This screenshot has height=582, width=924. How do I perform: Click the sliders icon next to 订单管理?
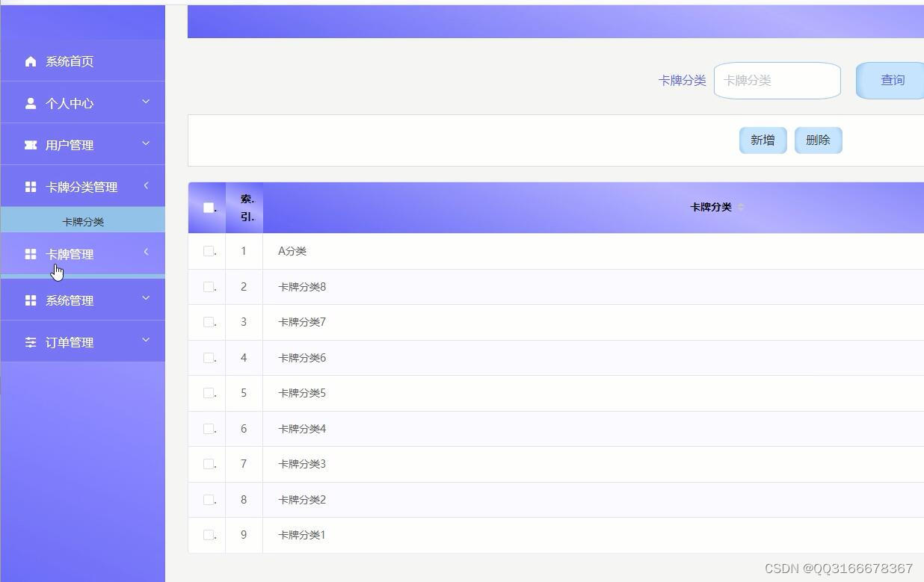30,341
